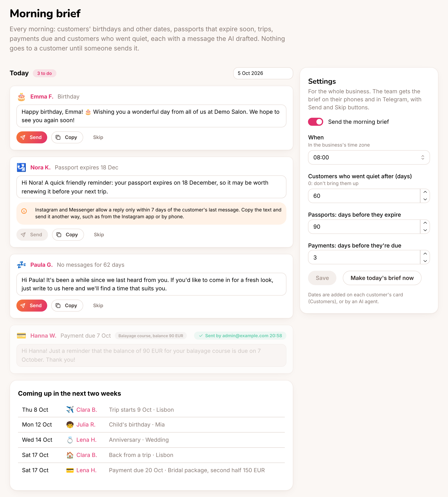Click the sleeping Zzz icon beside Paula G.
The height and width of the screenshot is (497, 448).
click(21, 265)
